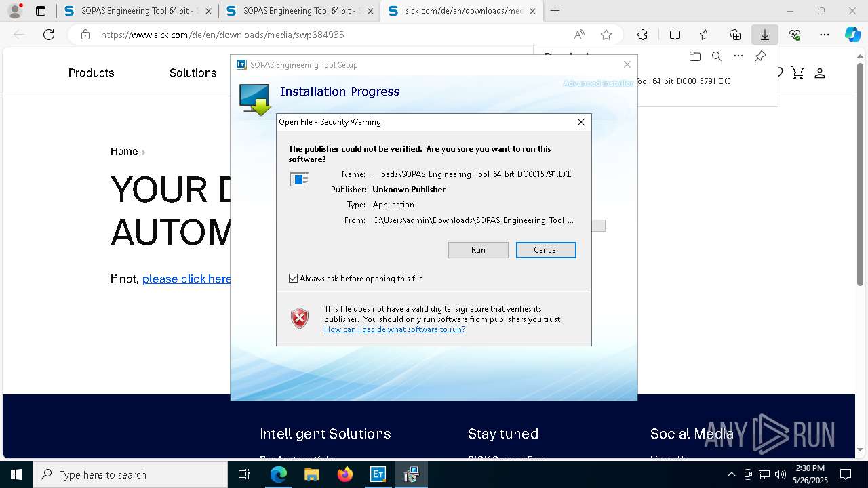Open network icon in system tray
The width and height of the screenshot is (868, 488).
pyautogui.click(x=764, y=474)
